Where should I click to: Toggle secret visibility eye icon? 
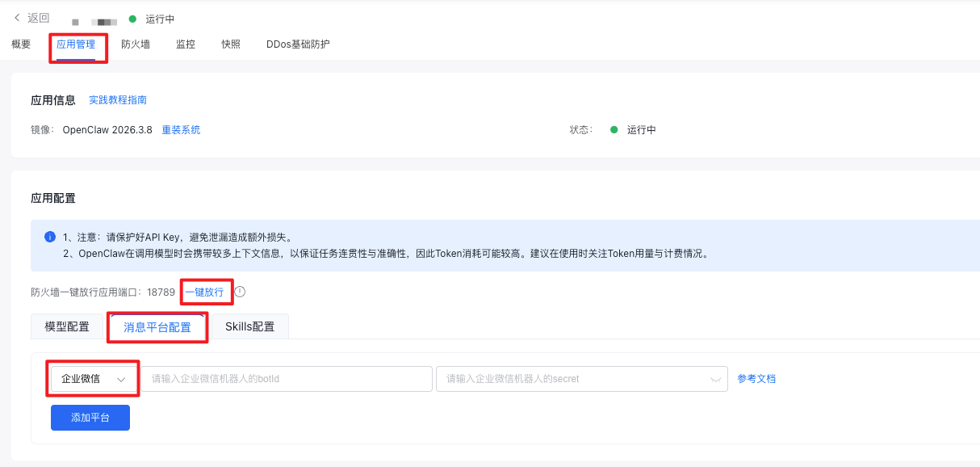coord(715,379)
